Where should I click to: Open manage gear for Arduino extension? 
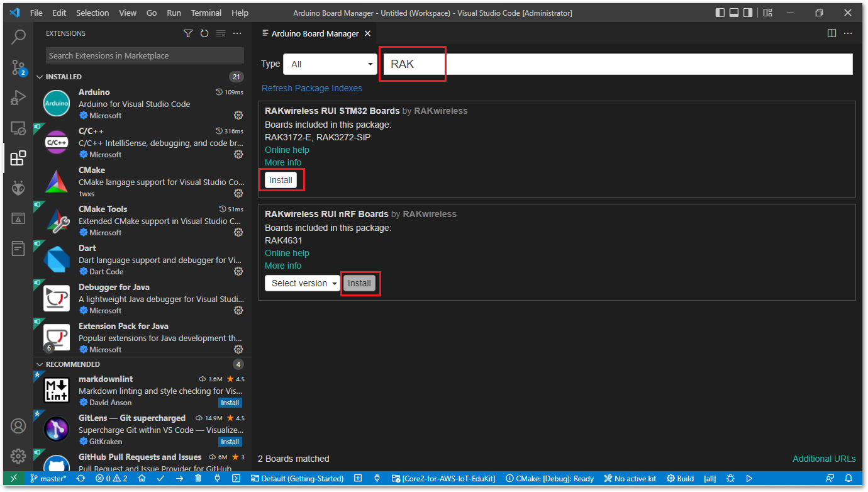(x=238, y=115)
